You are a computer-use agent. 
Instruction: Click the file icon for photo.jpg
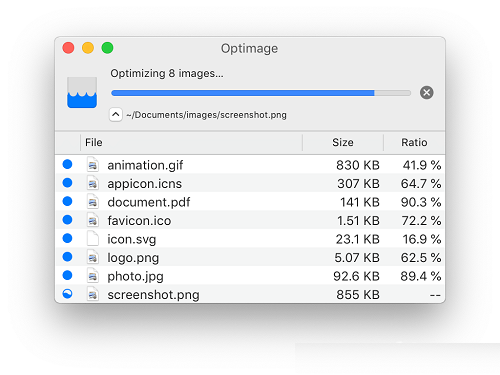(x=93, y=276)
